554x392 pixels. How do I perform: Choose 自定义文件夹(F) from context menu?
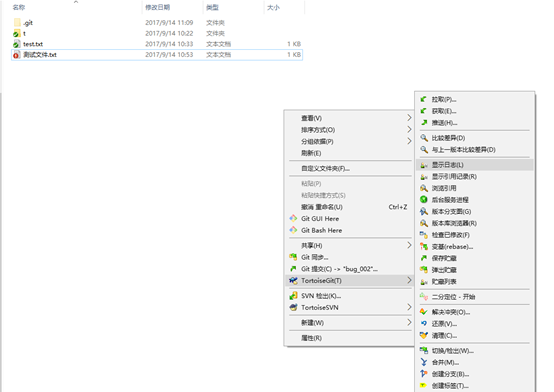(349, 168)
